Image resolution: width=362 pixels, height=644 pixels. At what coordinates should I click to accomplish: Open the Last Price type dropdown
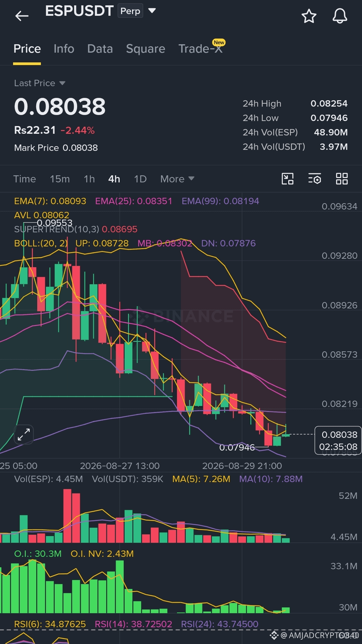(40, 83)
